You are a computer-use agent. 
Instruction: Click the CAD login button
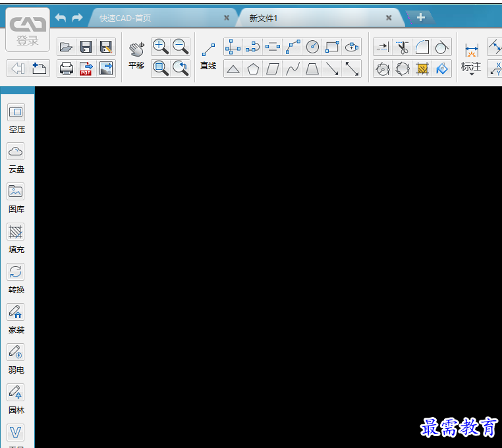pyautogui.click(x=28, y=30)
